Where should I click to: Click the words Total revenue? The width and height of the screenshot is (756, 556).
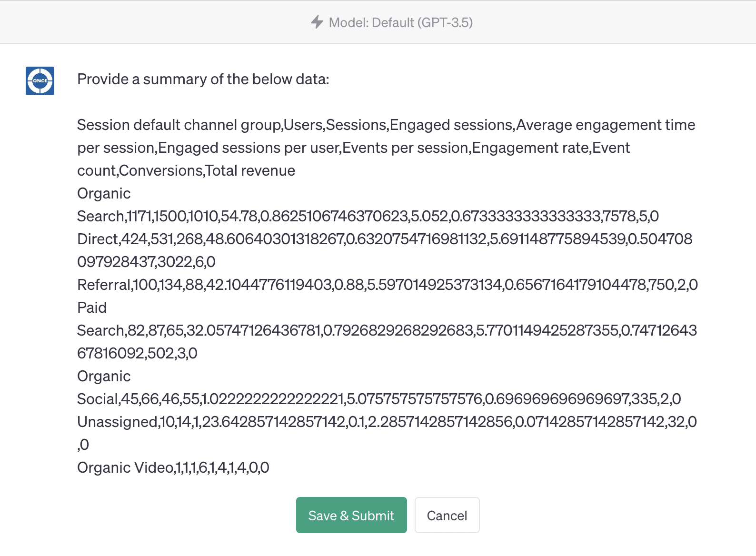(x=250, y=170)
